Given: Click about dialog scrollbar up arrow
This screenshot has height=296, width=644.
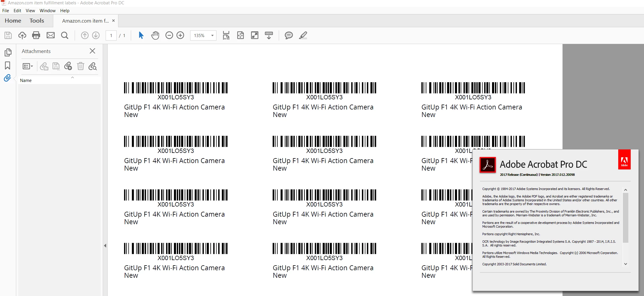Looking at the screenshot, I should coord(625,190).
